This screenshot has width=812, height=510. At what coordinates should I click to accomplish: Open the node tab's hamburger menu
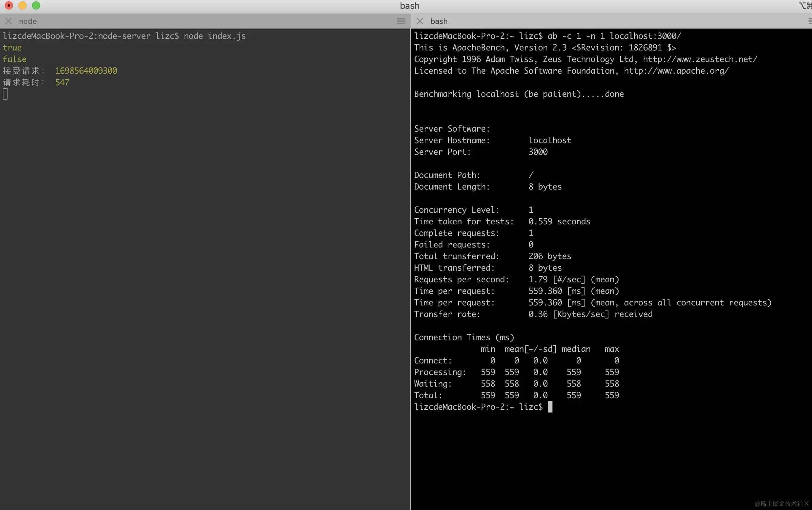[x=401, y=21]
